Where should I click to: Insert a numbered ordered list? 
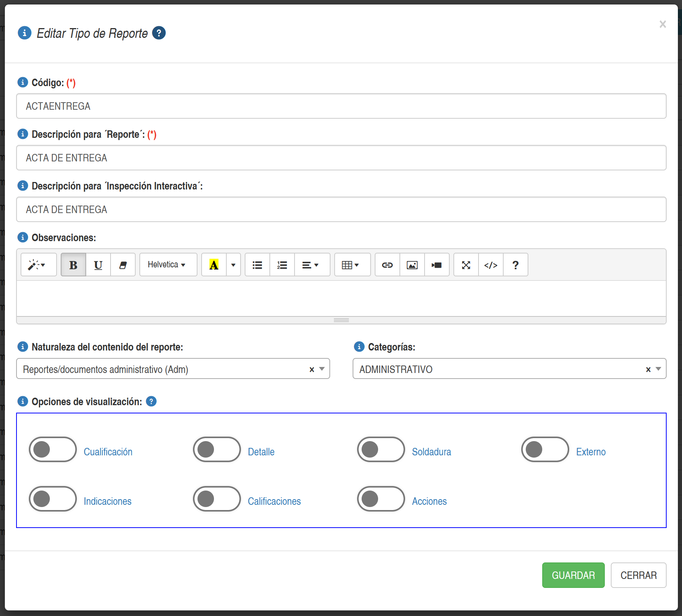(x=282, y=265)
